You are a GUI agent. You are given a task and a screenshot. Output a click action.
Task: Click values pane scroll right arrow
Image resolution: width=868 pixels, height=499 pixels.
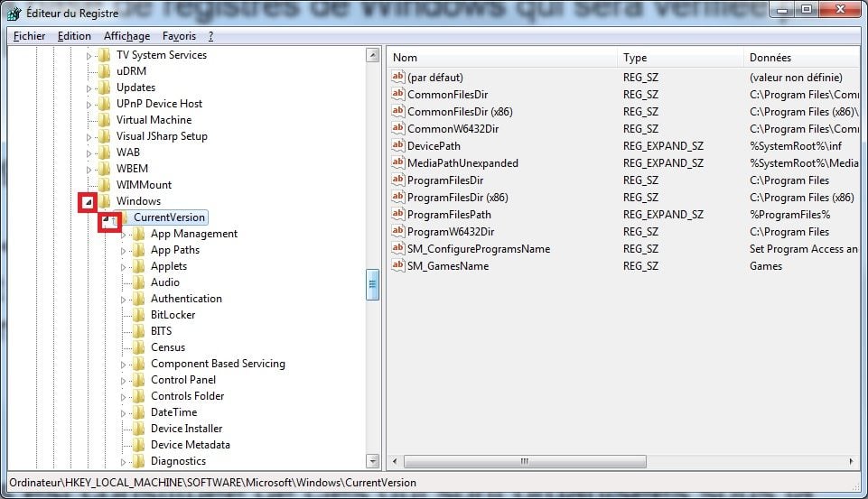click(x=852, y=461)
